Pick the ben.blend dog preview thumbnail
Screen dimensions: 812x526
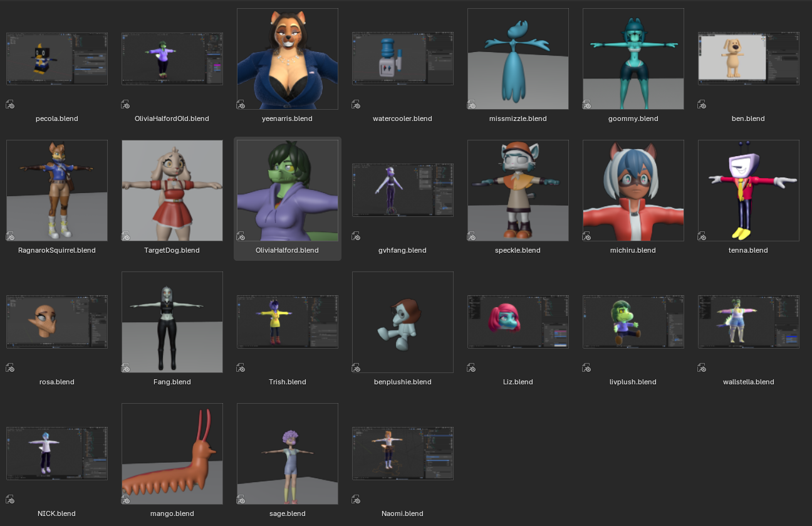click(749, 59)
